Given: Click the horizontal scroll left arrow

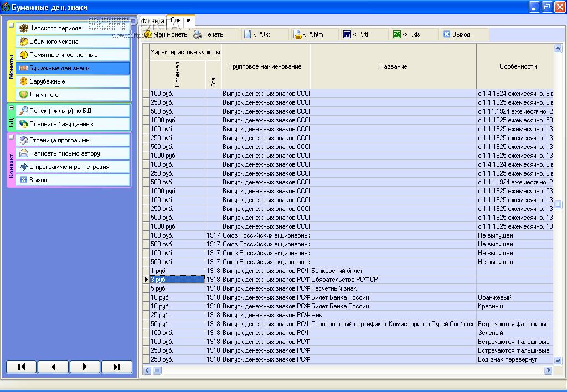Looking at the screenshot, I should click(x=147, y=370).
